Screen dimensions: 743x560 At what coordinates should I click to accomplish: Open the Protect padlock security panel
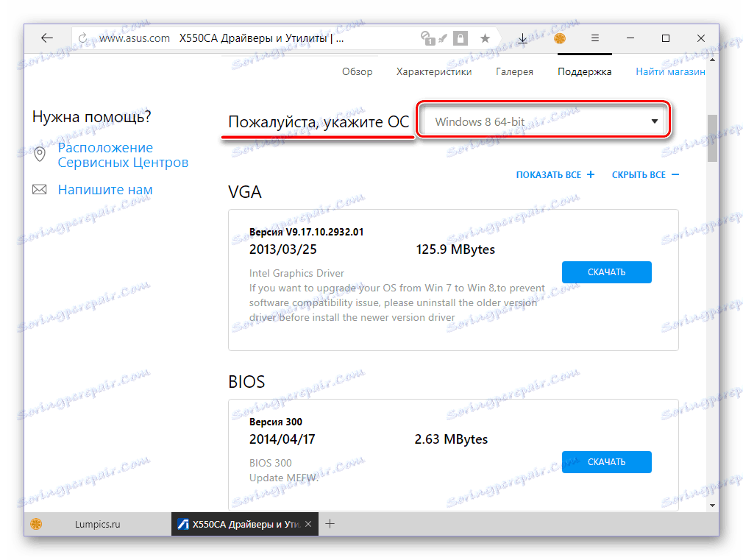461,38
